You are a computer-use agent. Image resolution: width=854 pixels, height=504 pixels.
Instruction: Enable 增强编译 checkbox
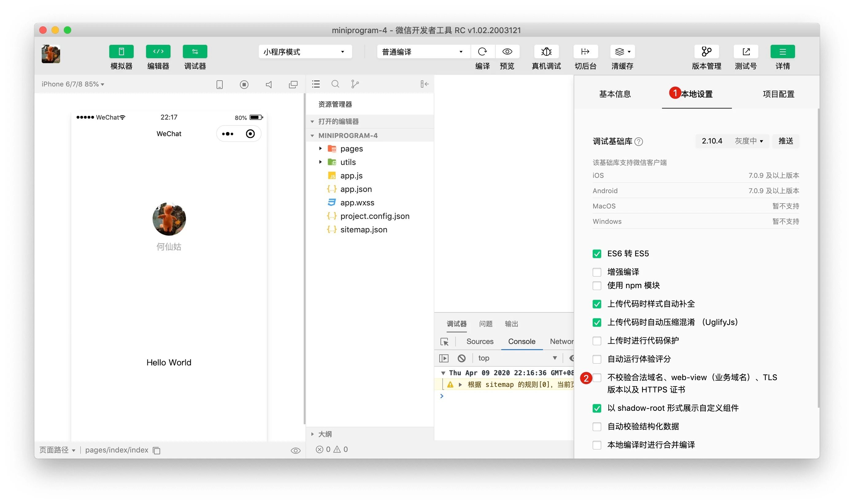597,272
